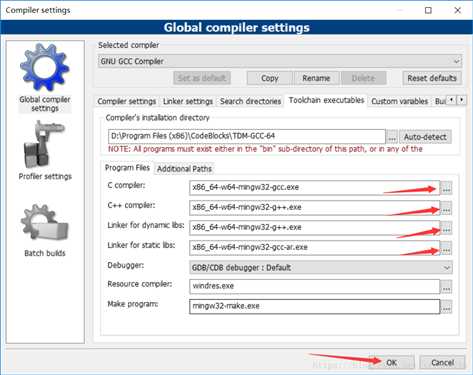473x375 pixels.
Task: Browse for Resource compiler executable
Action: click(446, 287)
